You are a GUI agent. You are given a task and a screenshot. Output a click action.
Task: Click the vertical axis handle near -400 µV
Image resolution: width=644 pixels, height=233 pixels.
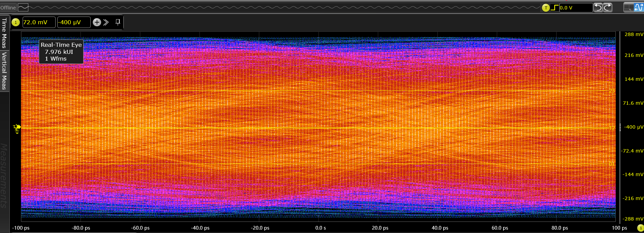point(620,127)
